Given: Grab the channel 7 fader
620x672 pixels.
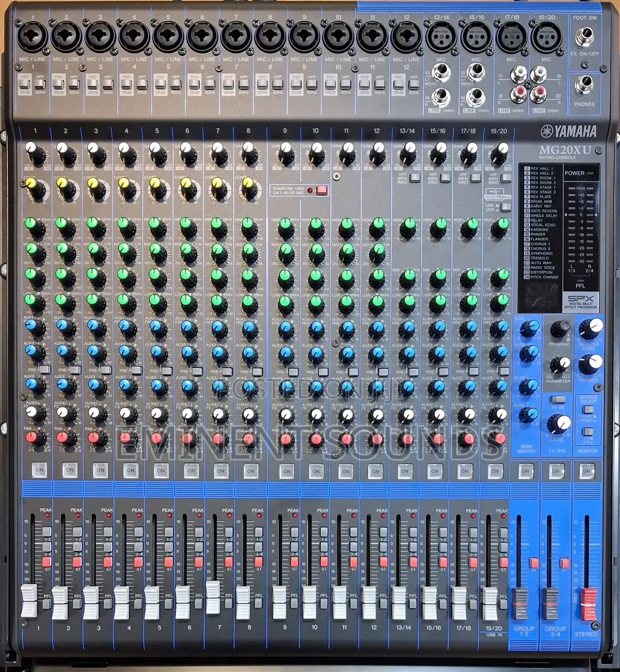Looking at the screenshot, I should click(213, 597).
